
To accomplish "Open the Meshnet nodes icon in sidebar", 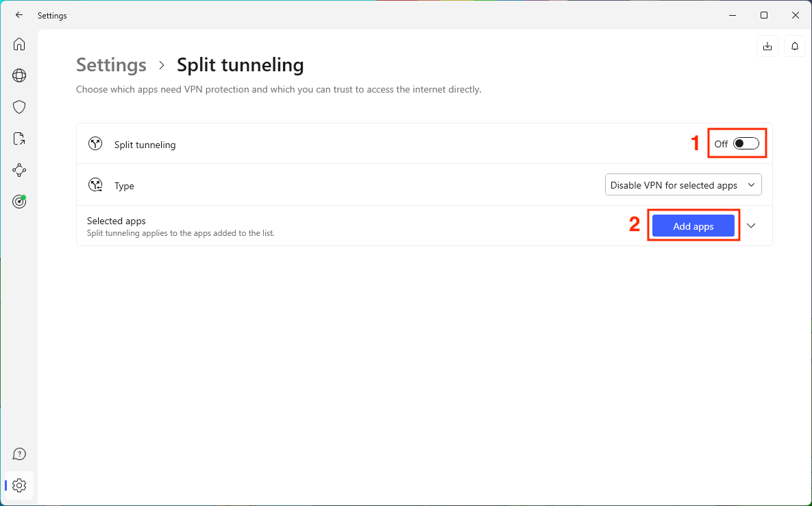I will (x=19, y=170).
